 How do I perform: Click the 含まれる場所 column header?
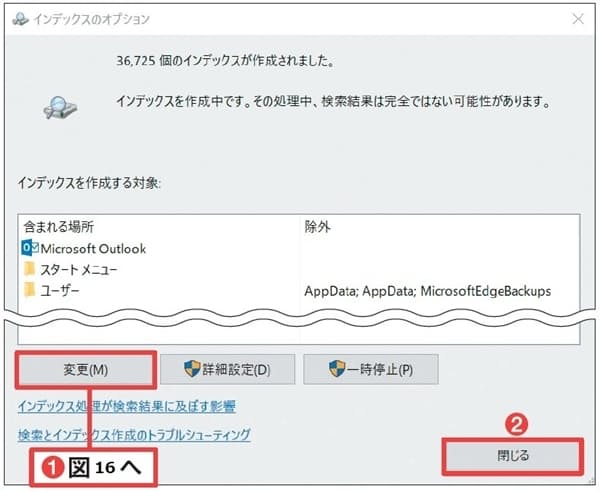[x=59, y=227]
